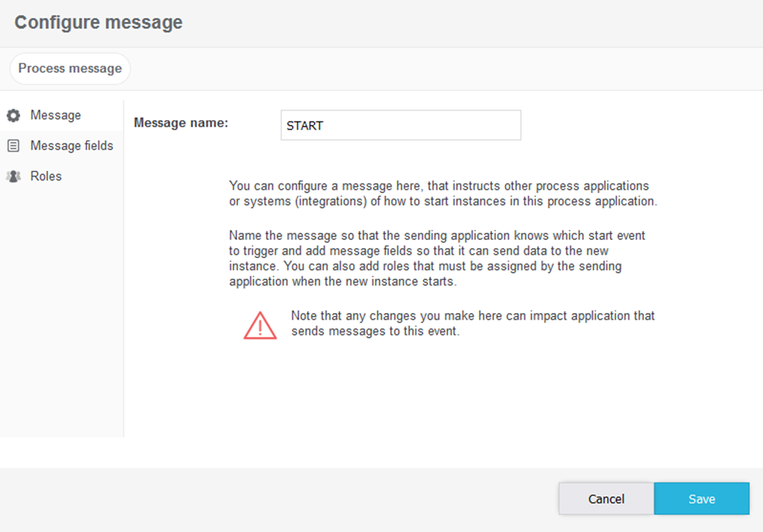Click the START value in name field
Screen dimensions: 763x532
pos(305,126)
